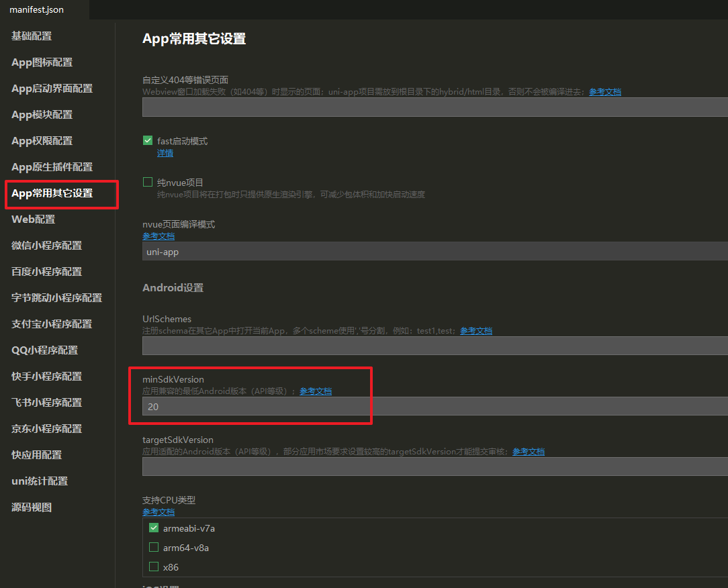728x588 pixels.
Task: Switch to the 基础配置 section
Action: pos(31,36)
